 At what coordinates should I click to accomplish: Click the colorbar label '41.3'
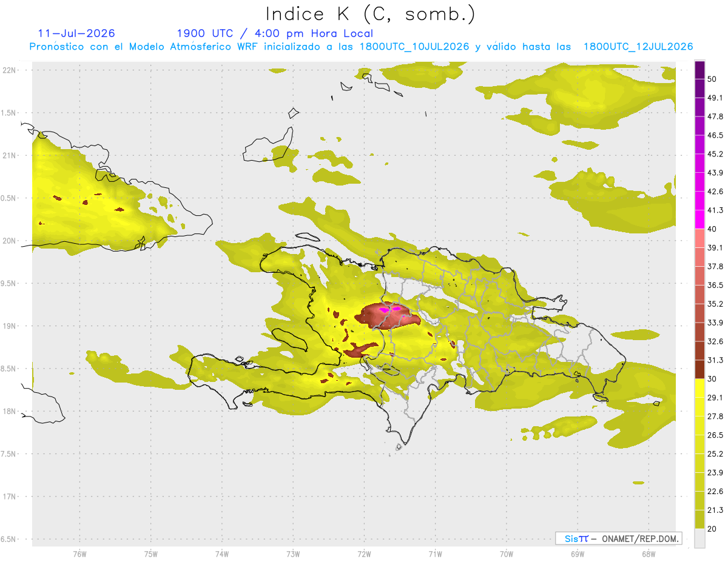715,210
